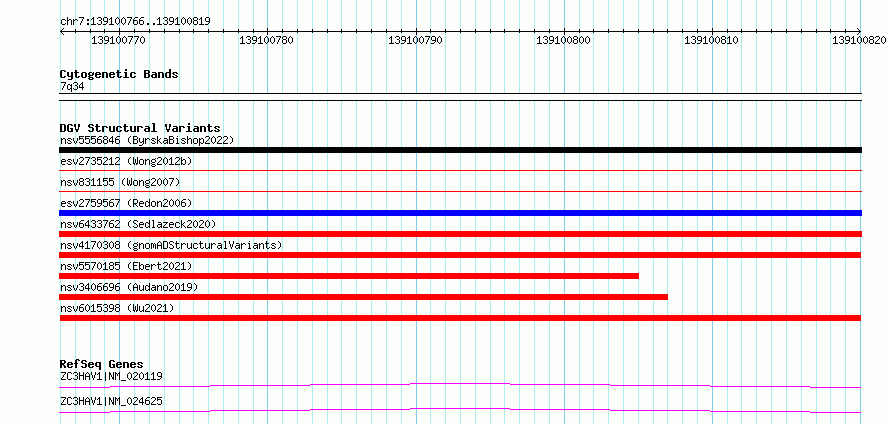The width and height of the screenshot is (890, 424).
Task: Click the red nsv6433762 variant bar
Action: pos(460,234)
